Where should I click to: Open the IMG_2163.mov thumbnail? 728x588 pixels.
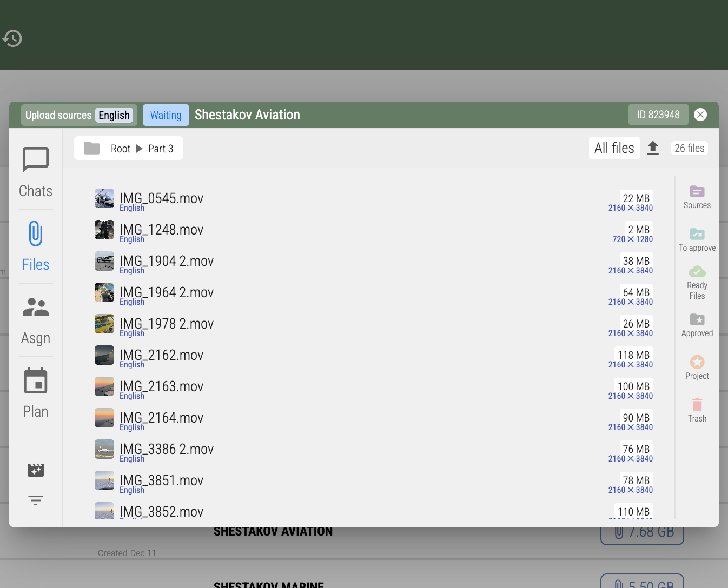pos(104,386)
